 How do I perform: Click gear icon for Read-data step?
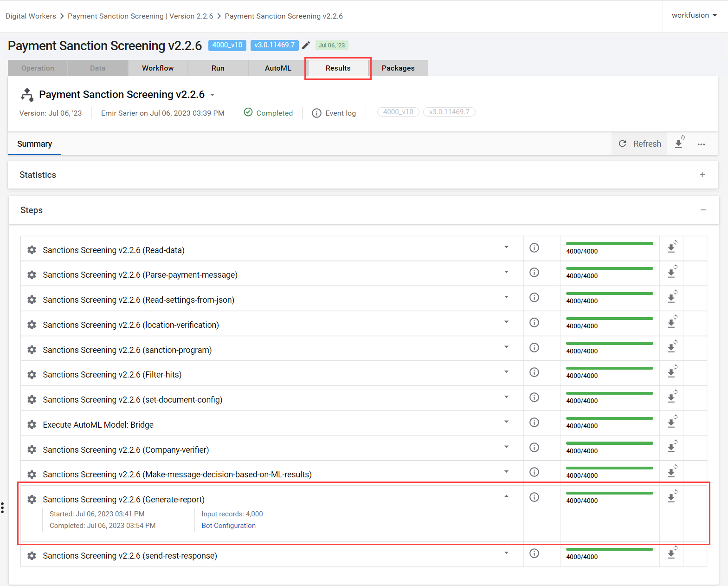pyautogui.click(x=32, y=250)
